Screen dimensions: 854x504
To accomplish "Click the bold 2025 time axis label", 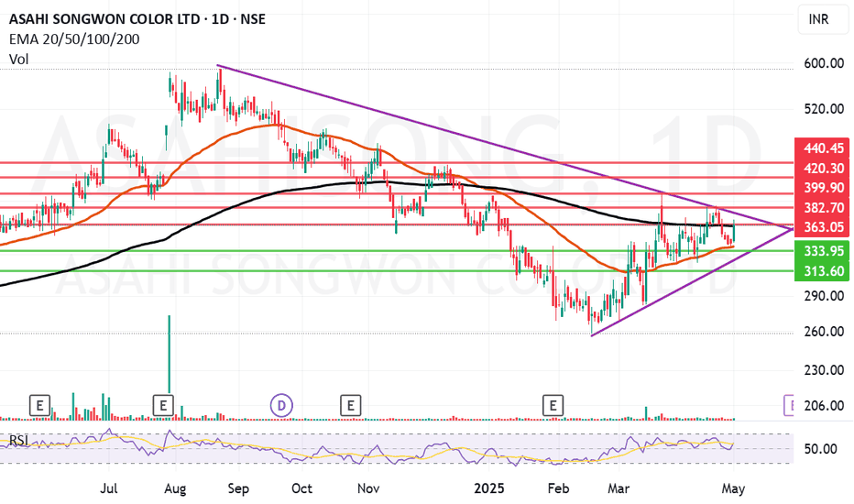I will coord(489,488).
